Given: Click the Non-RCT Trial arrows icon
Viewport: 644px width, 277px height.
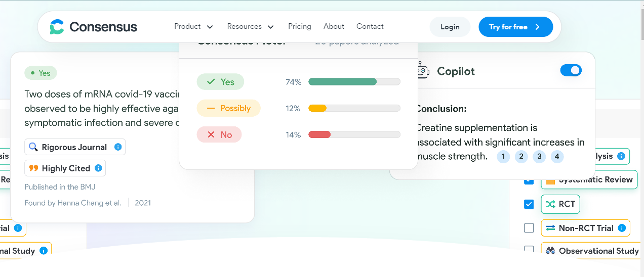Looking at the screenshot, I should coord(550,228).
